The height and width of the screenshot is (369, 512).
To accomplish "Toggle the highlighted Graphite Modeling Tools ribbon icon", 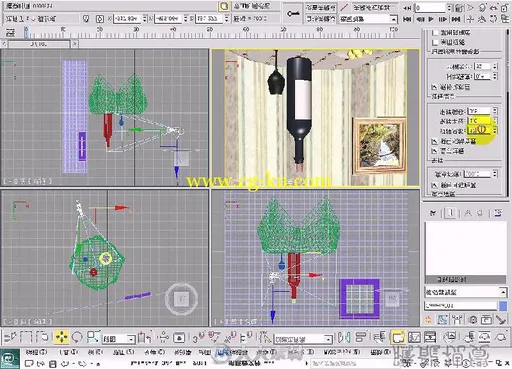I will pyautogui.click(x=398, y=338).
